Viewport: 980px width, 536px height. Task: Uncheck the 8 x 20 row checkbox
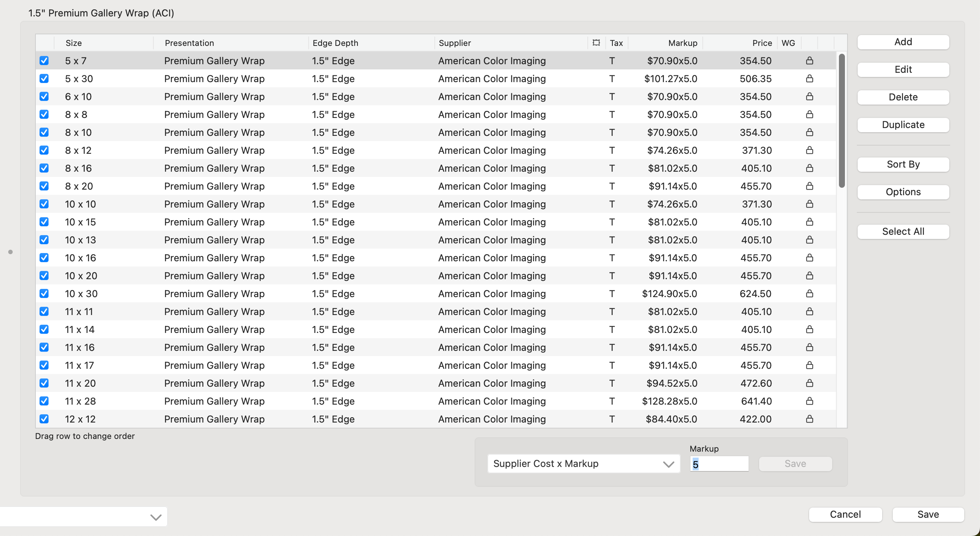[x=44, y=186]
